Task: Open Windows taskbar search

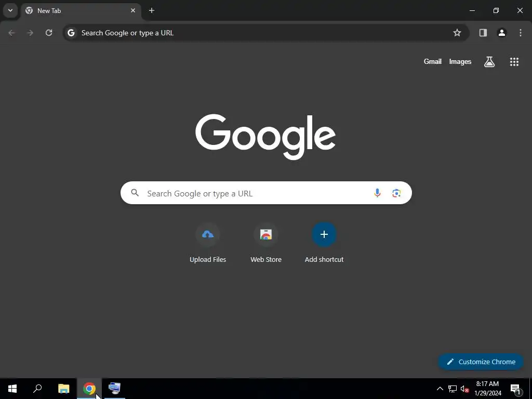Action: coord(37,389)
